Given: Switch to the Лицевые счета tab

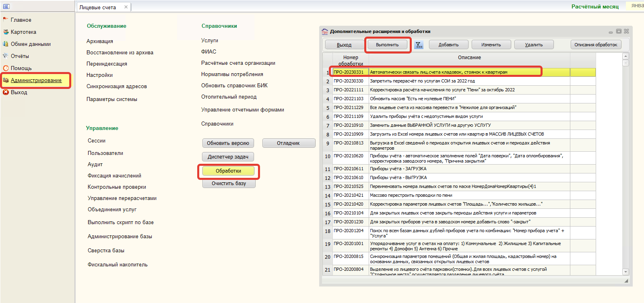Looking at the screenshot, I should click(97, 7).
